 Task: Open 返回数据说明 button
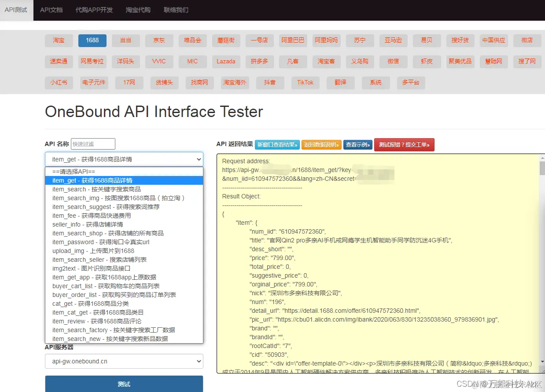point(321,144)
